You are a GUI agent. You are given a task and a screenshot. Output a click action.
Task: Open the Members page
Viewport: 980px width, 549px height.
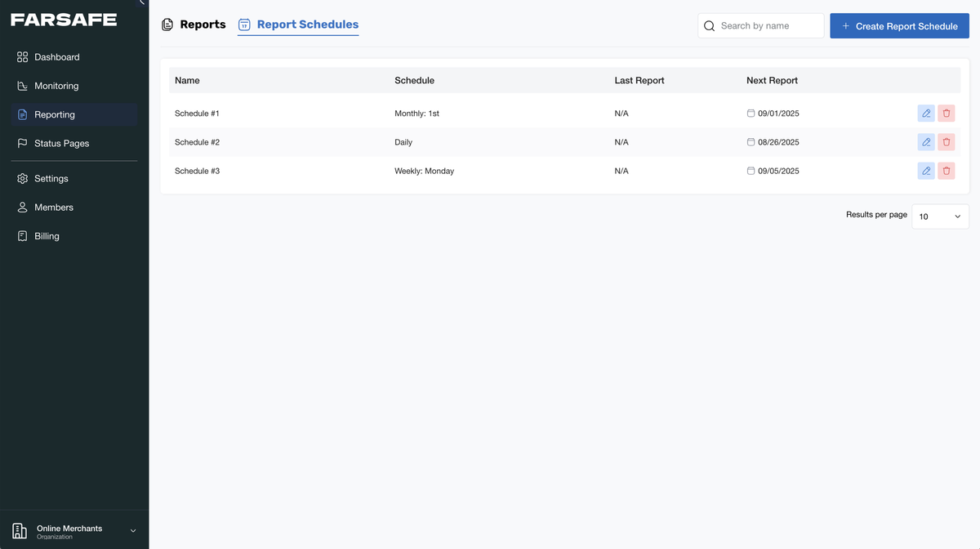pos(53,208)
